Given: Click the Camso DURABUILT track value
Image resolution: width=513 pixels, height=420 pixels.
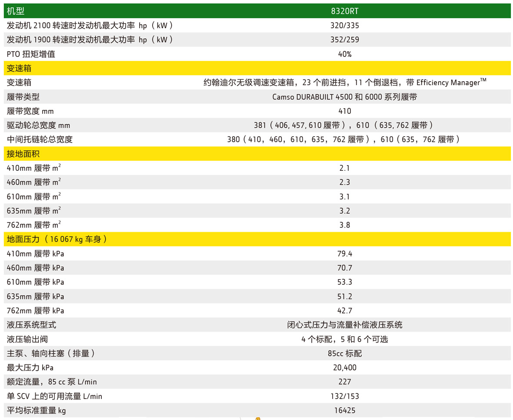Looking at the screenshot, I should 344,97.
